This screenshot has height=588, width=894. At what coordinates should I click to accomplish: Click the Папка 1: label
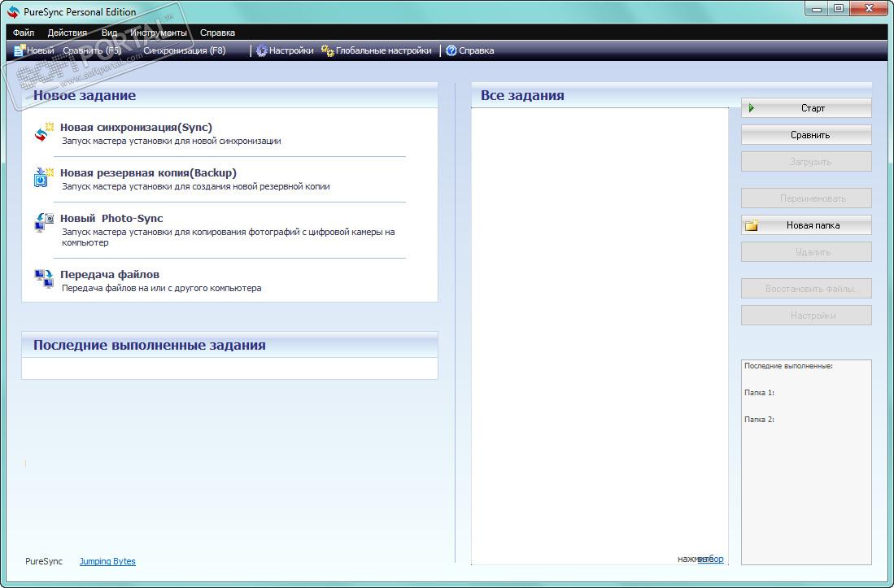[x=760, y=393]
